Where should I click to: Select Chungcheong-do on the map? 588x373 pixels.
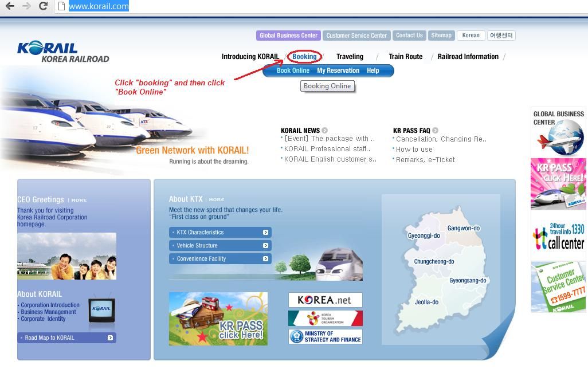tap(434, 261)
